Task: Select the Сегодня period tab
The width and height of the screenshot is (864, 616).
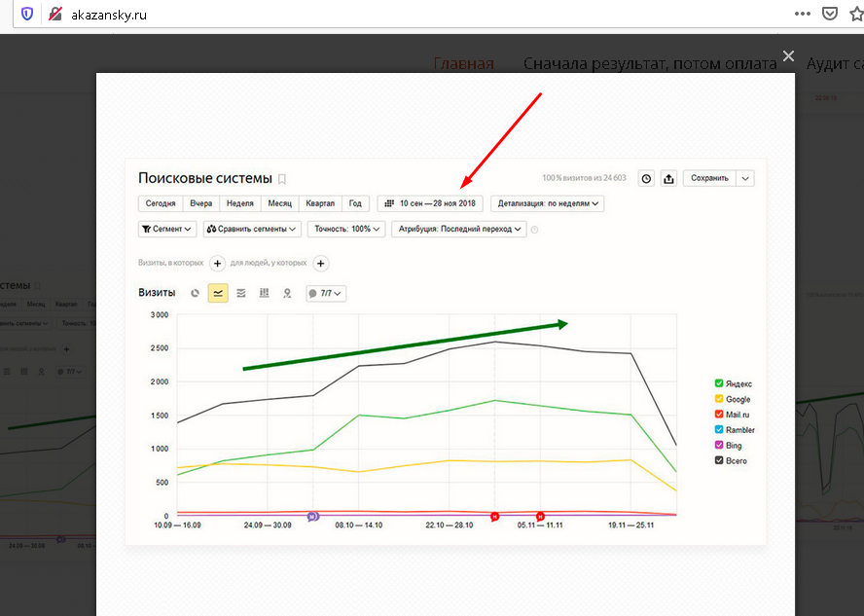Action: (161, 203)
